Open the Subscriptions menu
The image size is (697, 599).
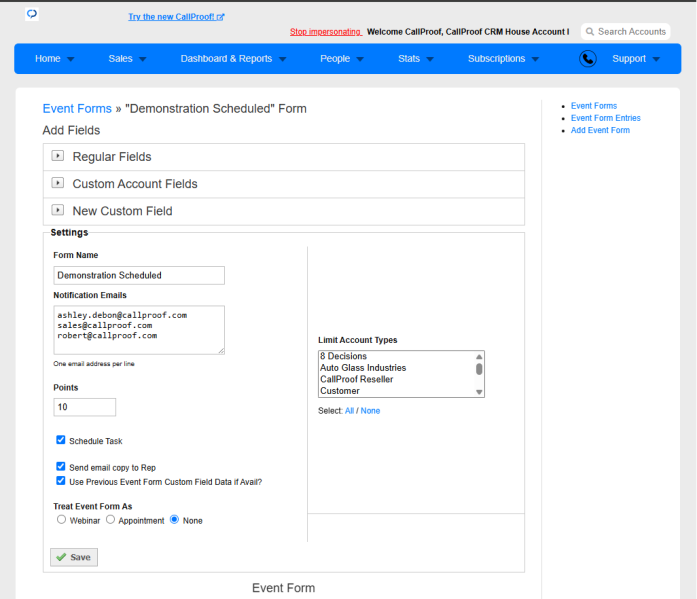click(497, 59)
